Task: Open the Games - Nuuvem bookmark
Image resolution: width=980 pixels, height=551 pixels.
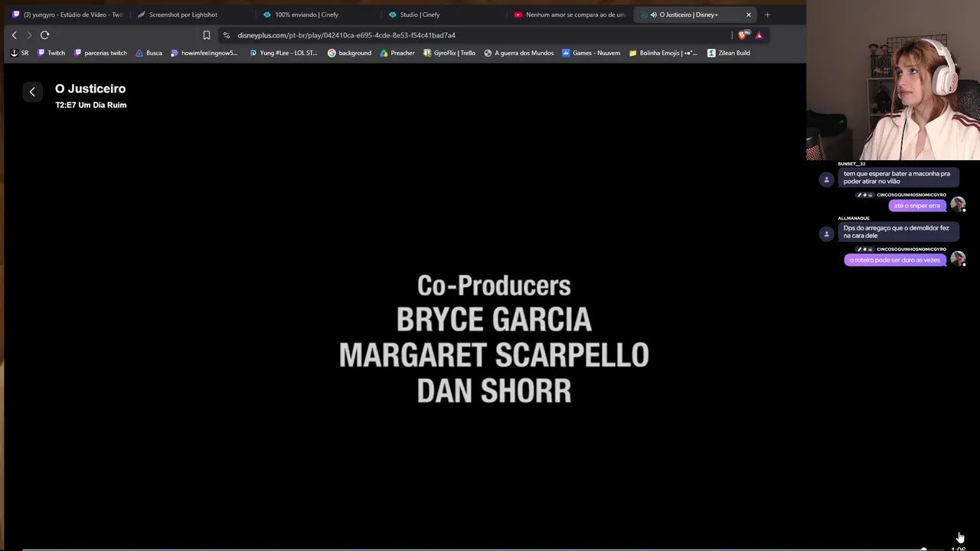Action: click(x=591, y=53)
